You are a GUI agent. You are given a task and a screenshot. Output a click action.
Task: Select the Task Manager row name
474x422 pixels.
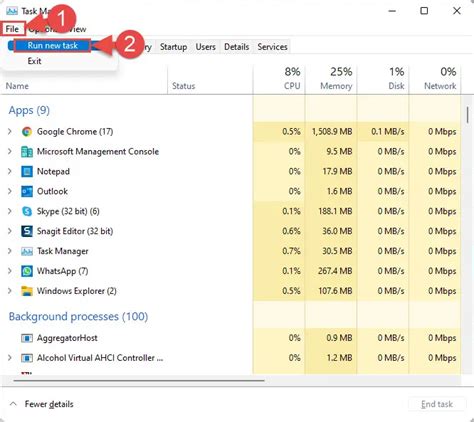tap(62, 251)
